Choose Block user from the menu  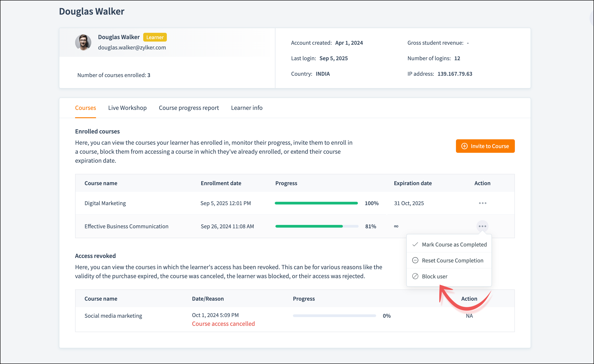[x=434, y=276]
